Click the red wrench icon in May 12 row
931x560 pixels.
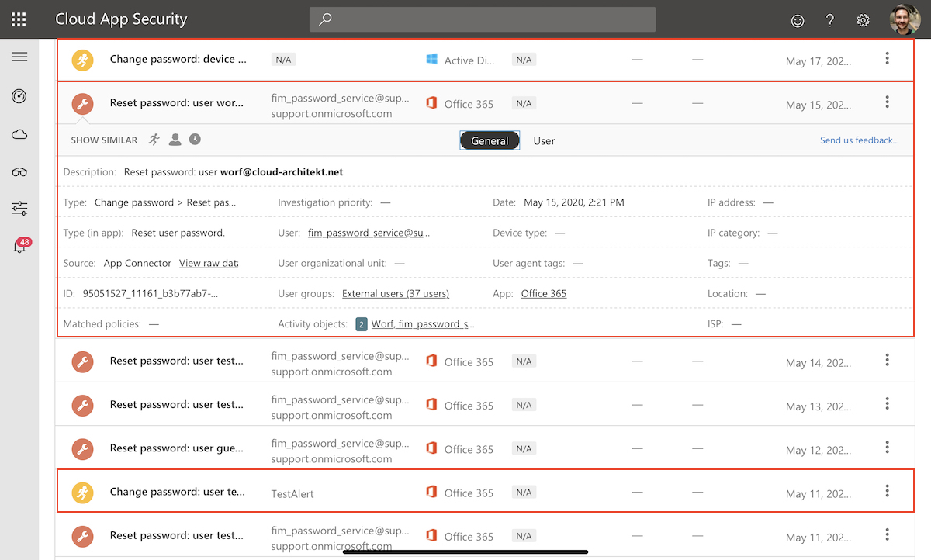click(x=82, y=448)
